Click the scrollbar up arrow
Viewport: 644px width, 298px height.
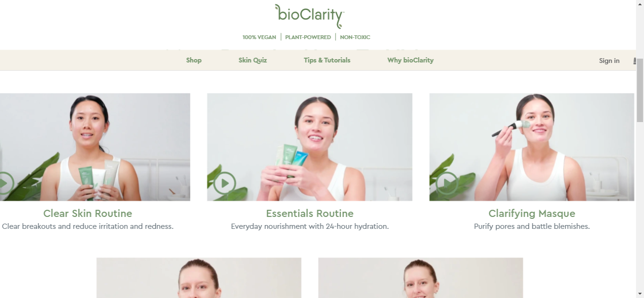(x=640, y=4)
